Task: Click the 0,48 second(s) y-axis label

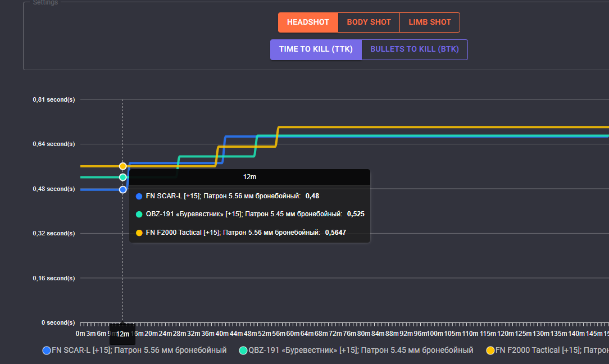Action: click(x=53, y=189)
